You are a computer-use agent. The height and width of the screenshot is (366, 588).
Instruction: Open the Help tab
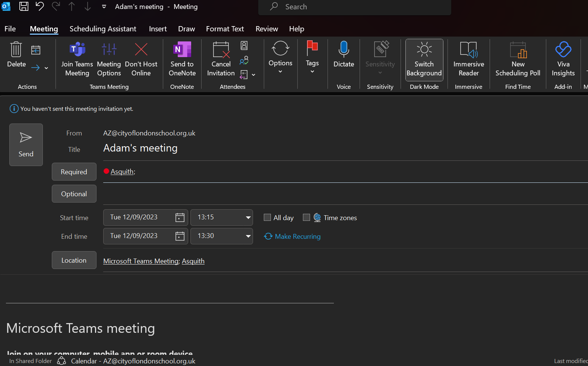tap(297, 29)
